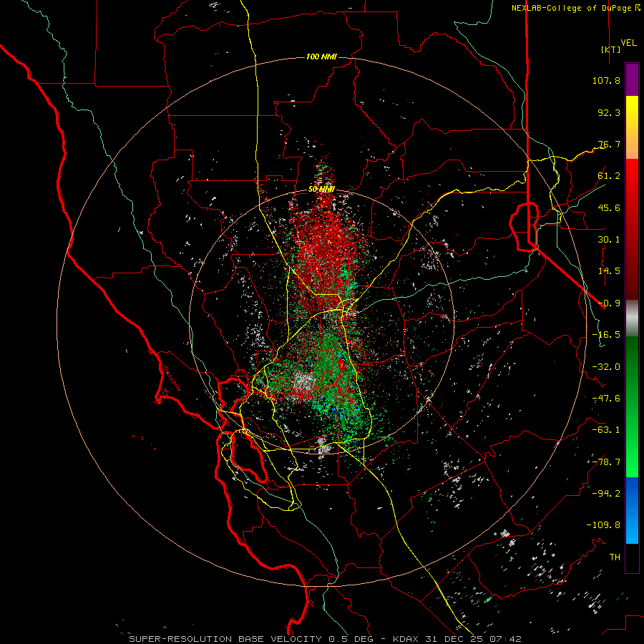The width and height of the screenshot is (644, 644).
Task: Click the TH legend label
Action: tap(615, 557)
